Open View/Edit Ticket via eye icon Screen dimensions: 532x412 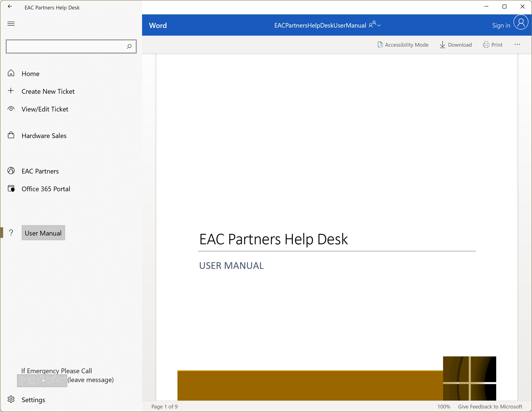[x=11, y=109]
